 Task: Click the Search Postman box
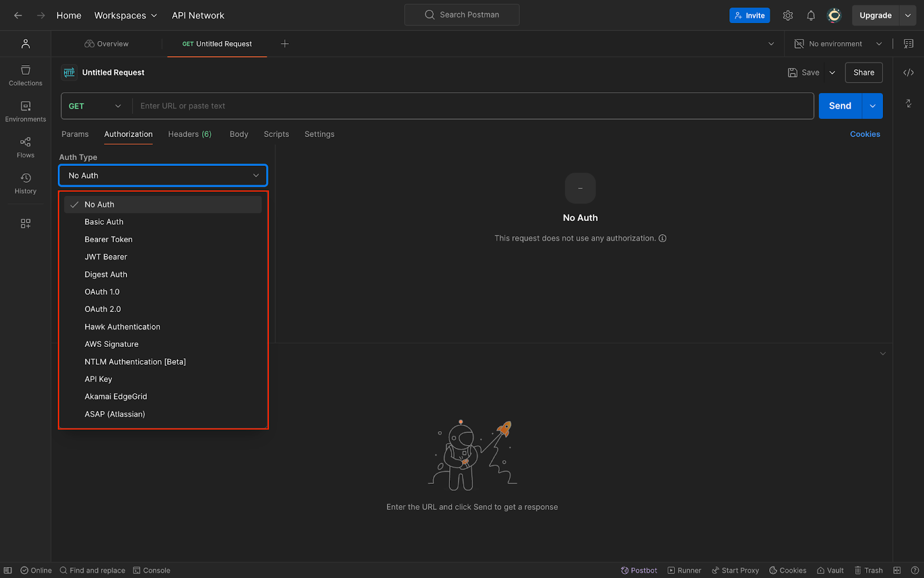pos(462,15)
